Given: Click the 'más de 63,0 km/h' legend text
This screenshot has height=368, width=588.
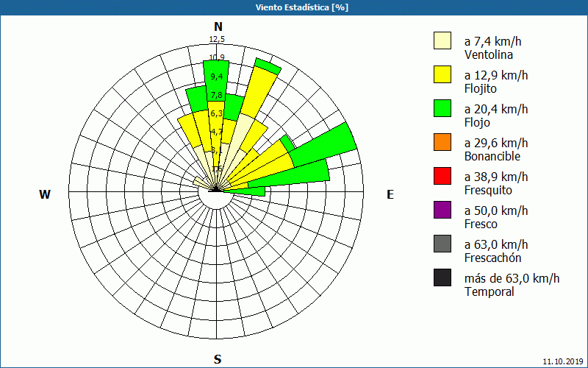Looking at the screenshot, I should tap(512, 278).
